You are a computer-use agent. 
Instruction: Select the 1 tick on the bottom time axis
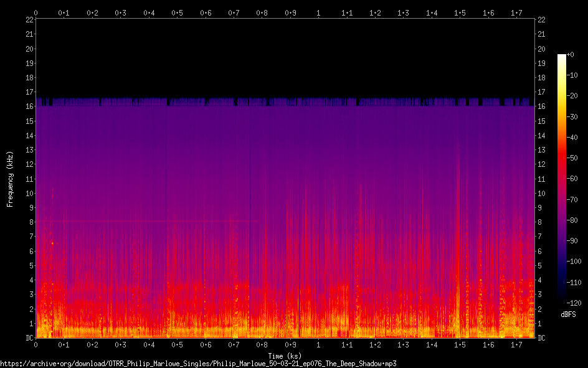(x=319, y=345)
